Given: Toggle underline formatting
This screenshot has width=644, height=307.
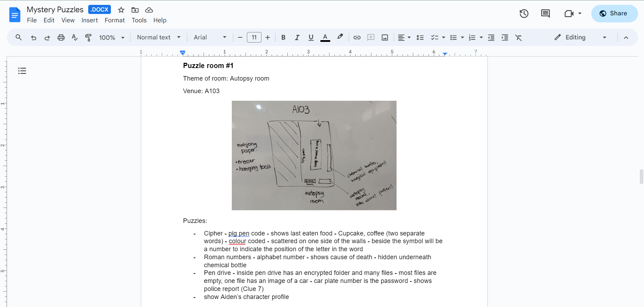Looking at the screenshot, I should point(311,37).
